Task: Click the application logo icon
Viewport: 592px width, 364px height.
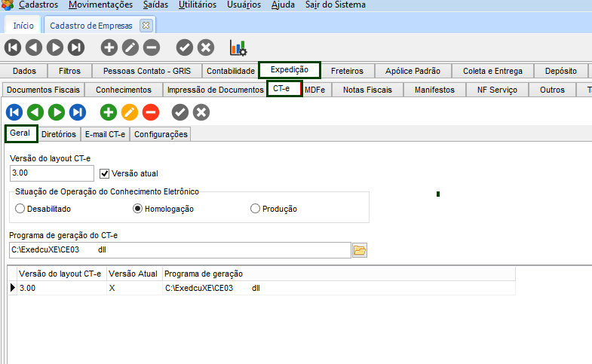Action: pos(8,5)
